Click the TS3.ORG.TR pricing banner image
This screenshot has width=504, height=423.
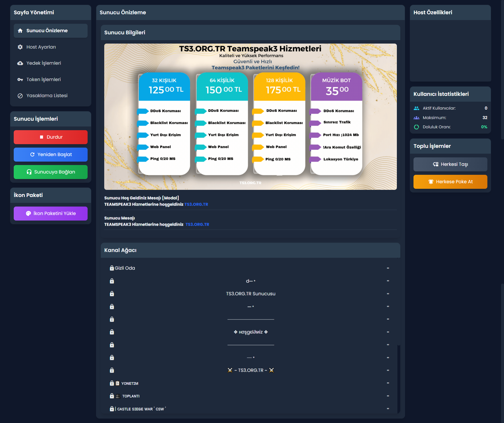pyautogui.click(x=250, y=117)
